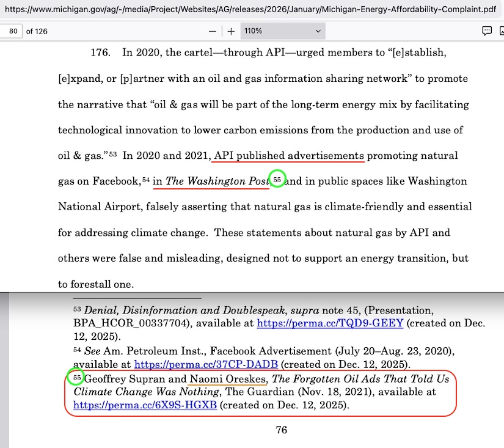Click the page number field showing 80

pyautogui.click(x=11, y=31)
